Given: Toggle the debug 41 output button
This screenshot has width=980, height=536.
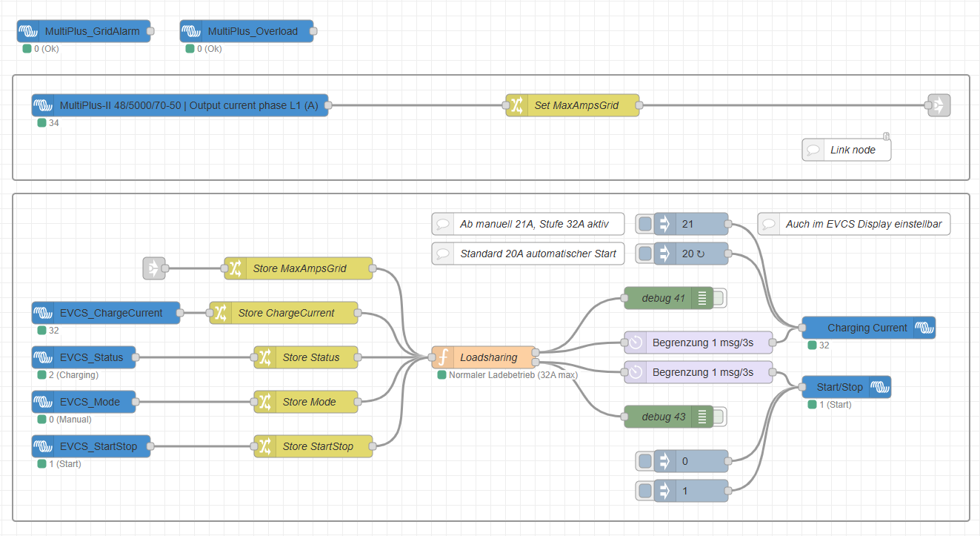Looking at the screenshot, I should pos(720,298).
